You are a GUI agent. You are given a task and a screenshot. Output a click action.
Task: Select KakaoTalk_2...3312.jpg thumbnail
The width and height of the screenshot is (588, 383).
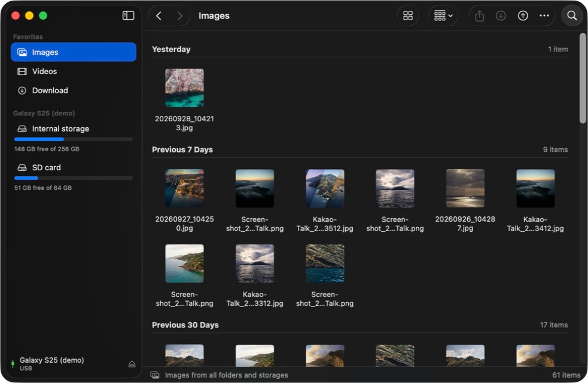255,263
